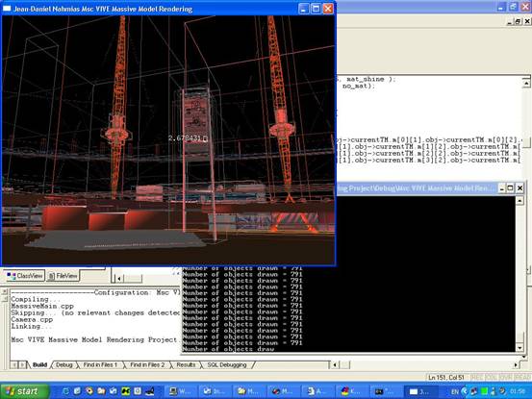This screenshot has width=532, height=399.
Task: Click the COL indicator in status bar
Action: 491,377
